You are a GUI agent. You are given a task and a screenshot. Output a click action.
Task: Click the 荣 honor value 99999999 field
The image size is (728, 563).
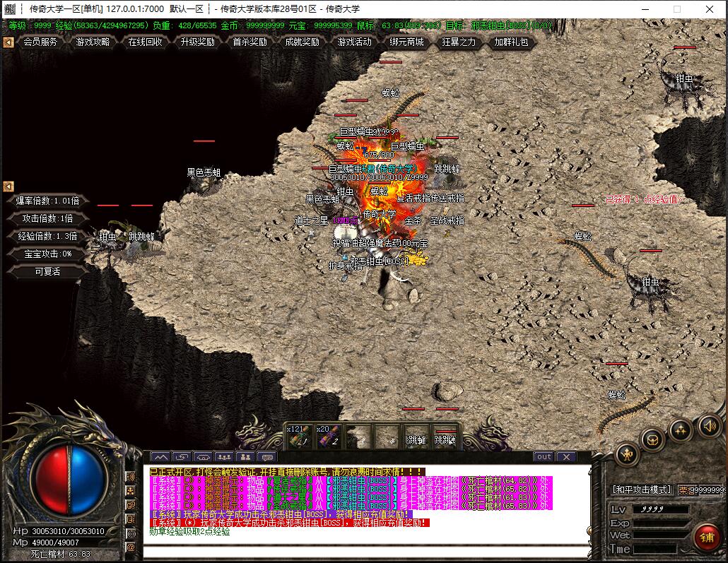pos(702,490)
